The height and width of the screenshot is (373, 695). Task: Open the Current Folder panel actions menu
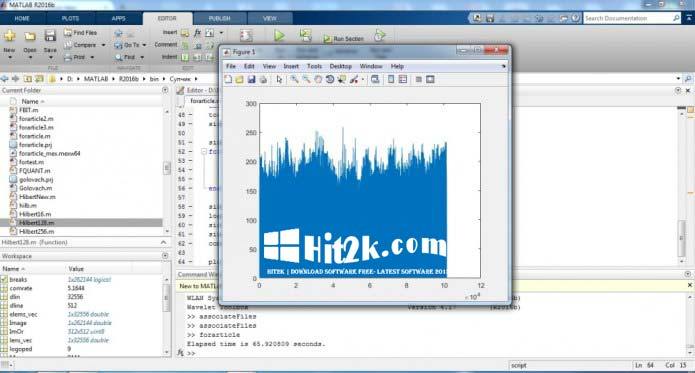point(165,90)
